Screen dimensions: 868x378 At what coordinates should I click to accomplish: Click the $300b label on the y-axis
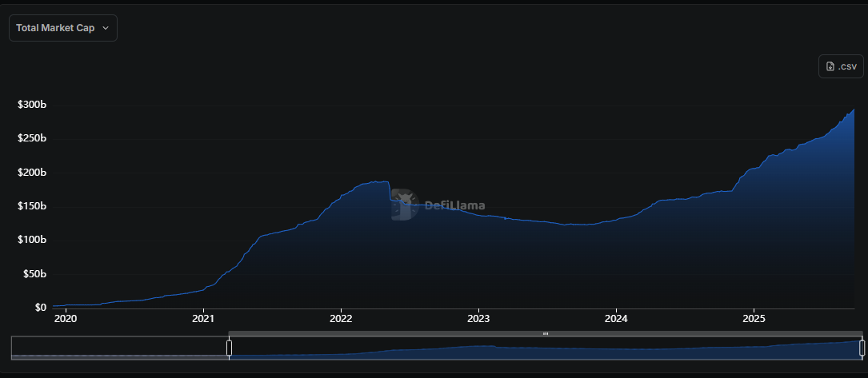[x=32, y=105]
